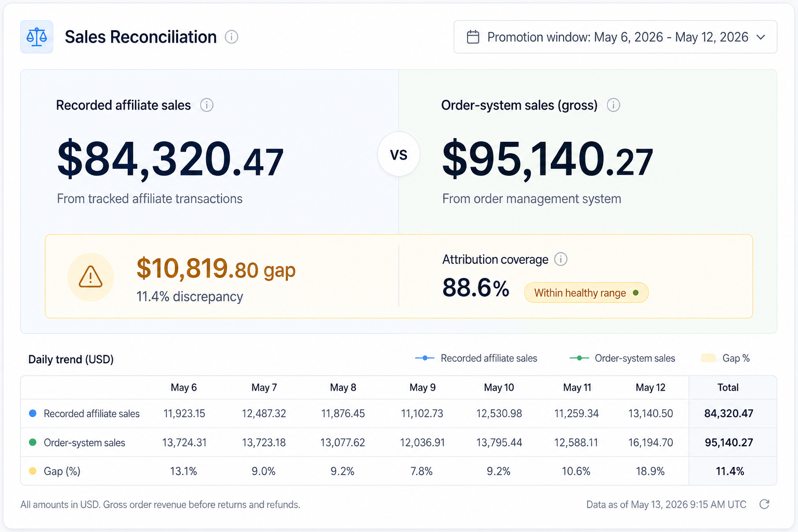Select the May 8 column header
The height and width of the screenshot is (532, 798).
click(x=343, y=388)
